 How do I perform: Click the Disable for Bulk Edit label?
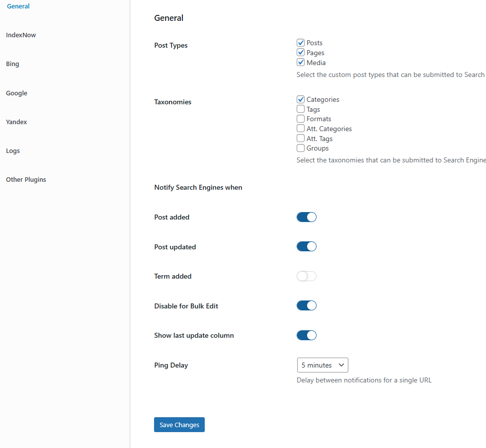[186, 306]
